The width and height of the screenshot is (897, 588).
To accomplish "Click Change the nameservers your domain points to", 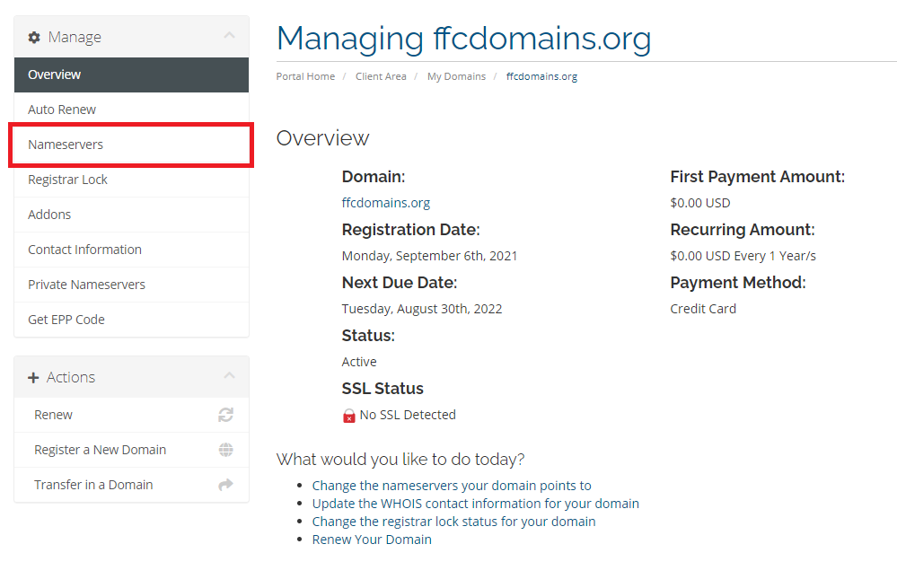I will pyautogui.click(x=451, y=485).
